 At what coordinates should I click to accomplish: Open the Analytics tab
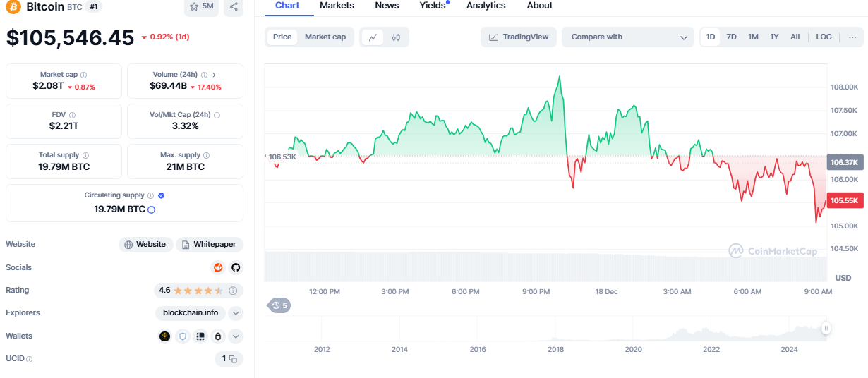point(486,6)
